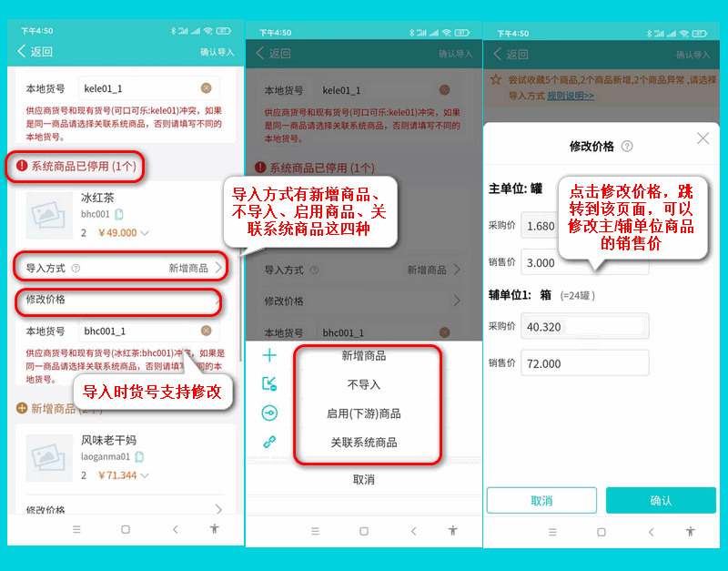The width and height of the screenshot is (728, 571).
Task: Click the copy icon next to laoganma01
Action: 140,457
